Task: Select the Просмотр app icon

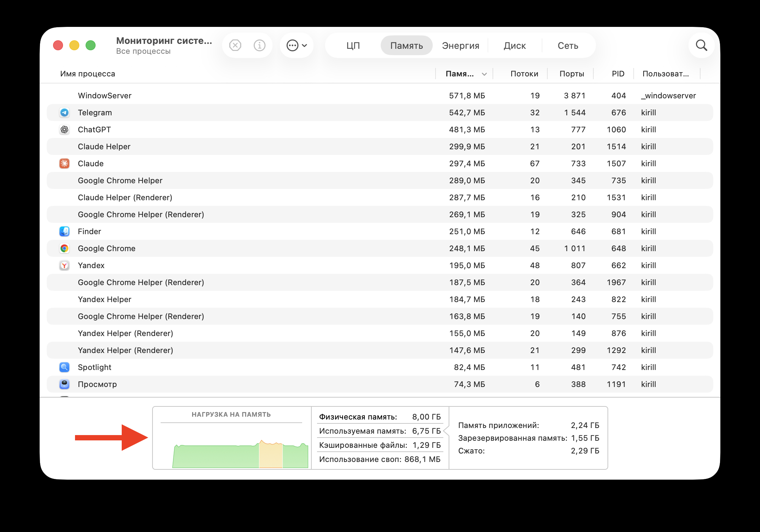Action: coord(64,384)
